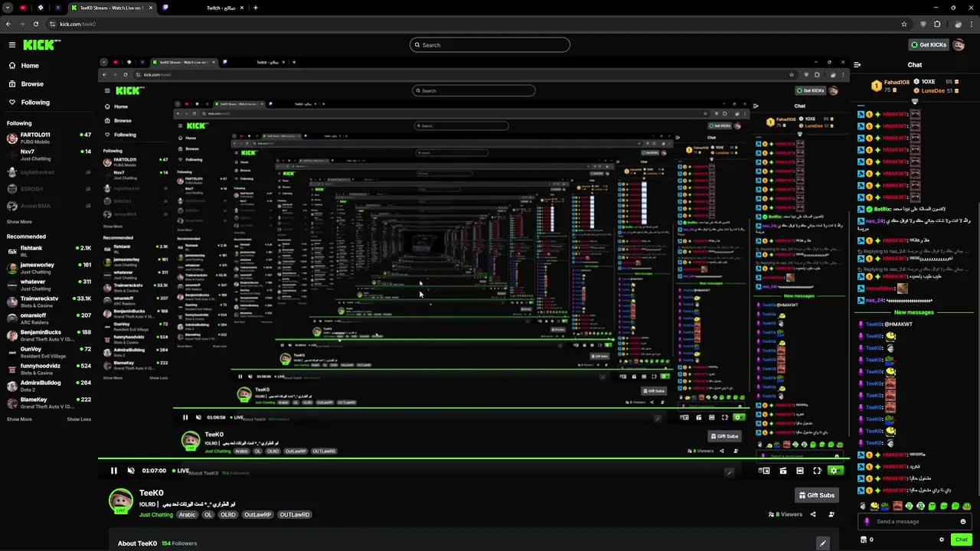Open browser tab search chevron
This screenshot has height=551, width=980.
[8, 8]
